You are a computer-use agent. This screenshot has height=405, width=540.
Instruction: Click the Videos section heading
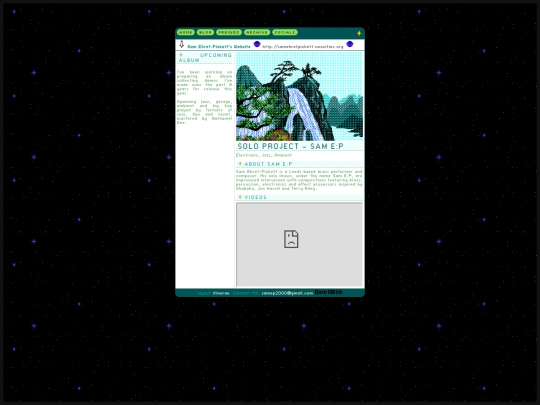(x=256, y=197)
